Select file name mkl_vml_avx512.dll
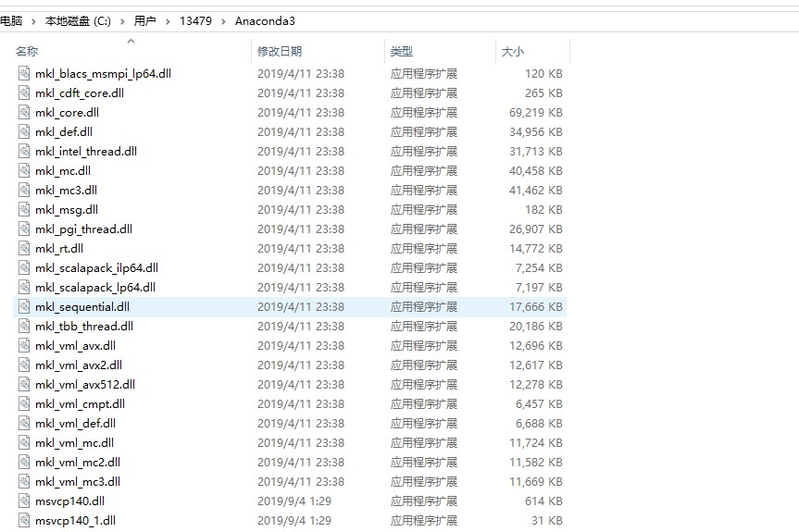The width and height of the screenshot is (799, 532). pyautogui.click(x=85, y=384)
